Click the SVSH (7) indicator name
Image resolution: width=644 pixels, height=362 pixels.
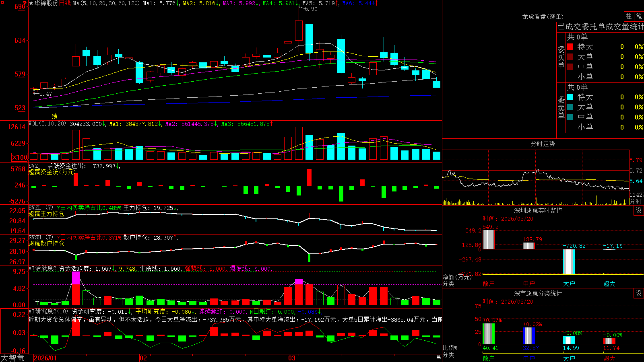point(41,238)
